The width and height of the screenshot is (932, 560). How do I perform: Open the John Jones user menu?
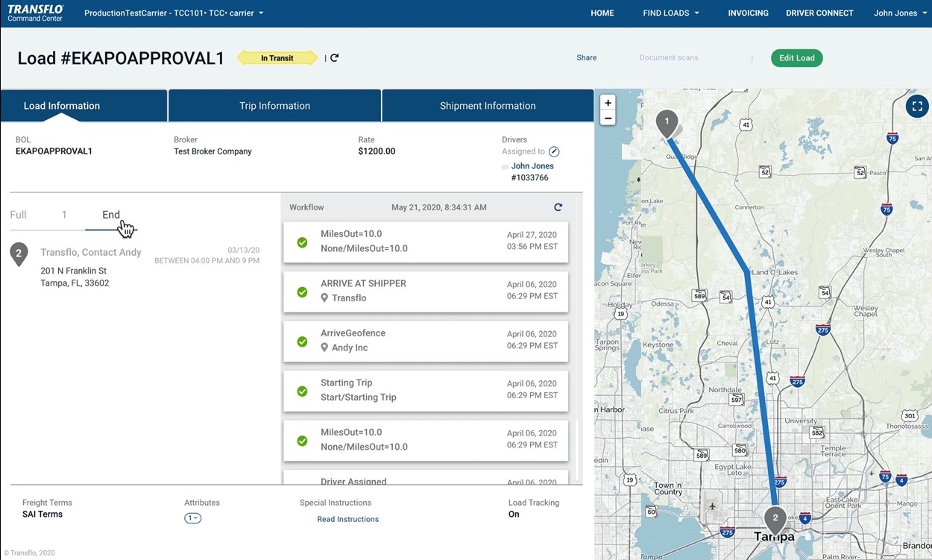(x=901, y=13)
